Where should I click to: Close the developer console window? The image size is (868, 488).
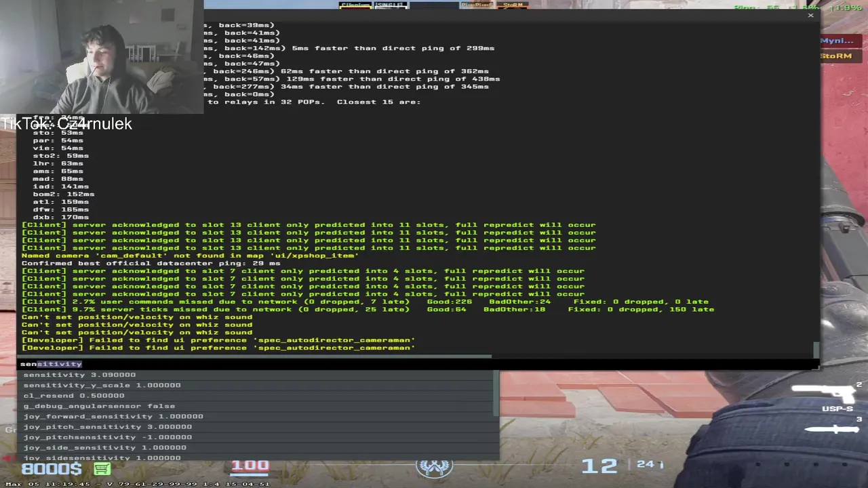[810, 15]
